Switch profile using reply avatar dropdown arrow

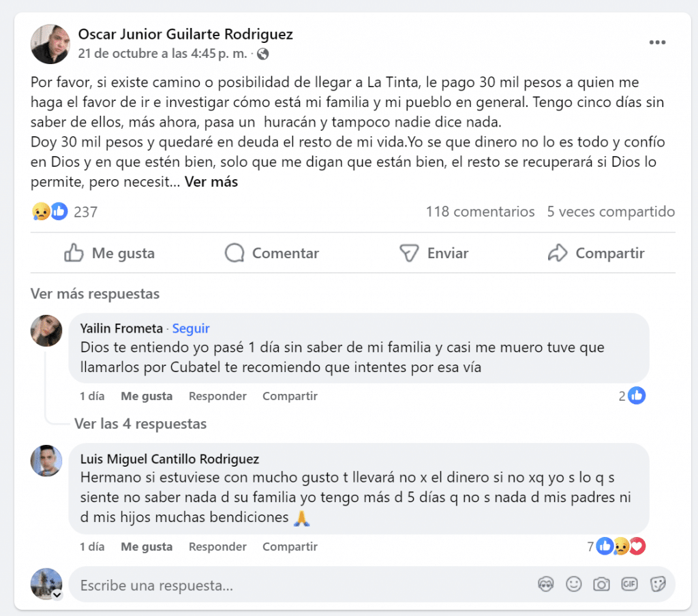point(57,595)
